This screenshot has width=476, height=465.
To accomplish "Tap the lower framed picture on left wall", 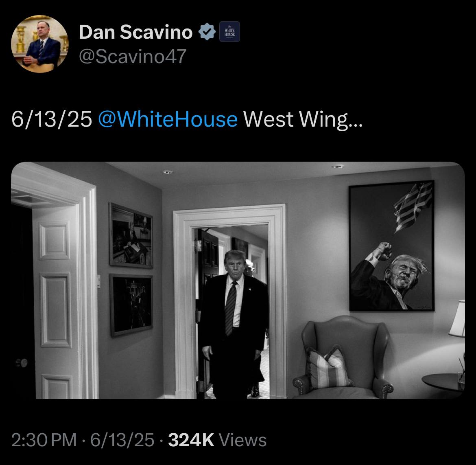I will 131,305.
